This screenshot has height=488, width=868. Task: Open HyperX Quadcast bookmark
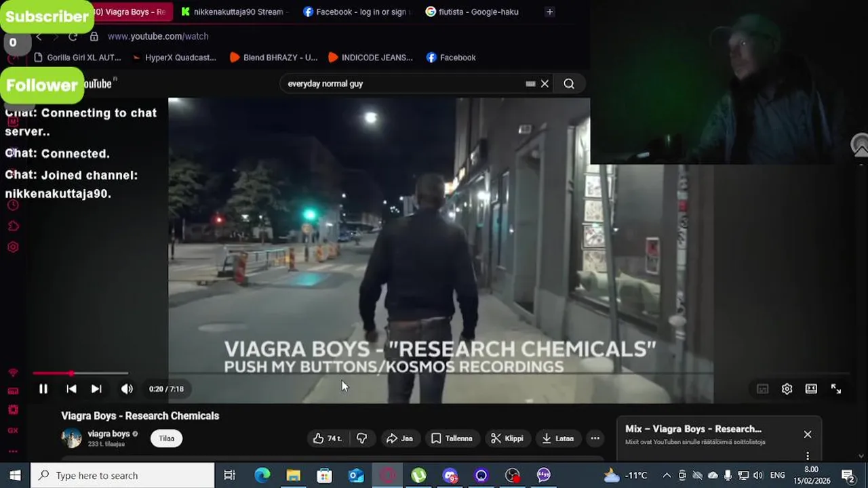(x=174, y=58)
